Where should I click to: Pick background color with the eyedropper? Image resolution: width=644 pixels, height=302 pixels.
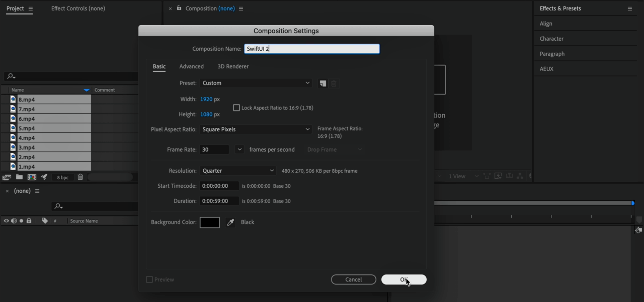point(230,222)
